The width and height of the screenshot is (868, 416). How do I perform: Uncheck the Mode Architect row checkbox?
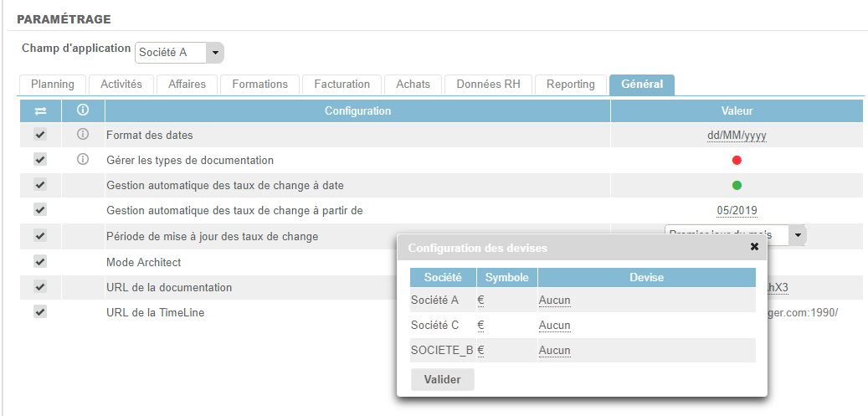click(40, 262)
